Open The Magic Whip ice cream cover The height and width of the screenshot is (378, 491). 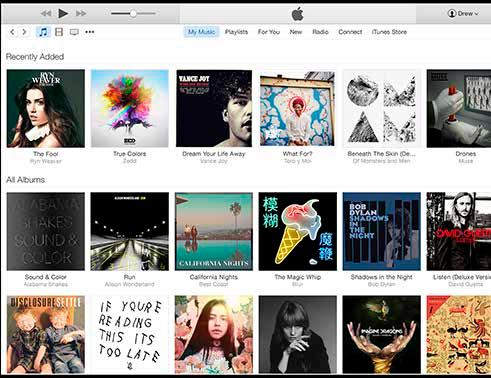click(298, 231)
